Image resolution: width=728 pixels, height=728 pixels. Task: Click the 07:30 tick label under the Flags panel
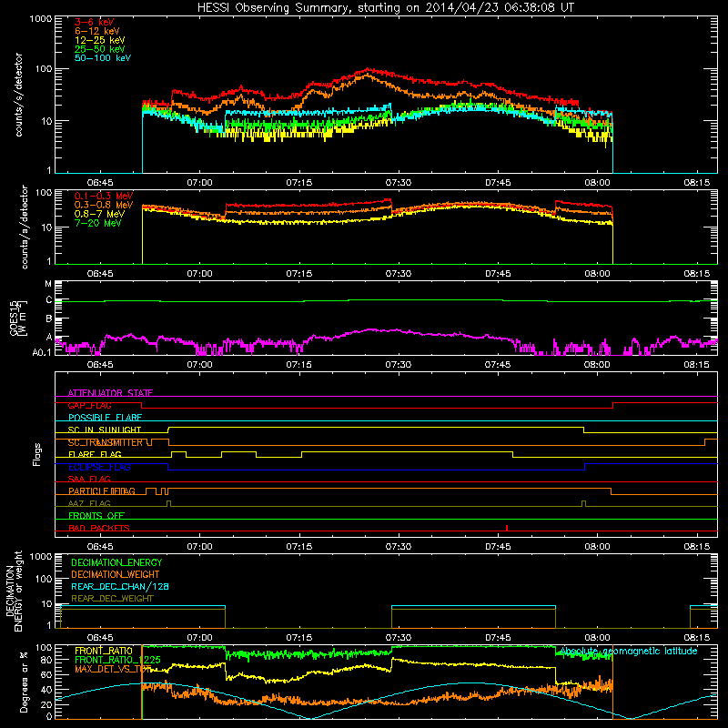click(399, 547)
